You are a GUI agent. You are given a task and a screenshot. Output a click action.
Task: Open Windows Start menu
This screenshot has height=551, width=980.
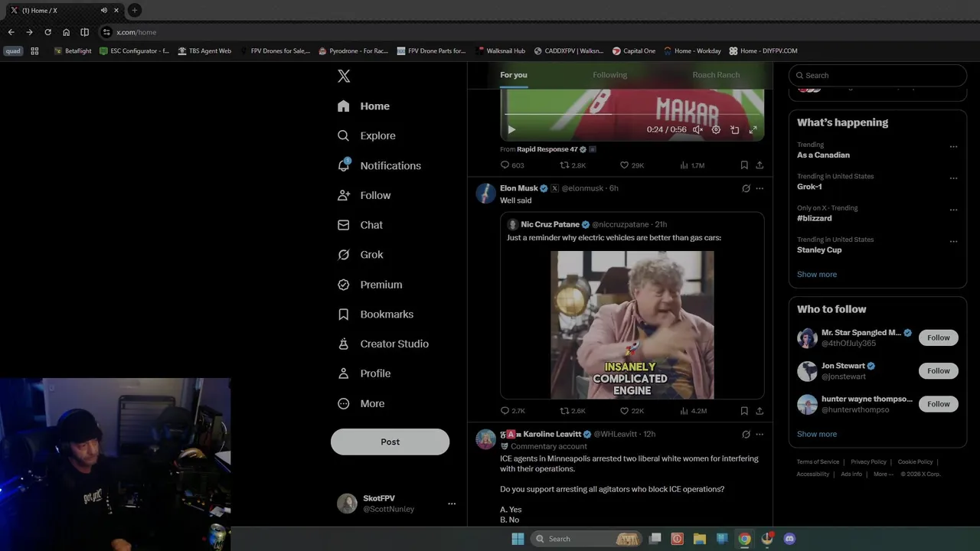[x=518, y=539]
